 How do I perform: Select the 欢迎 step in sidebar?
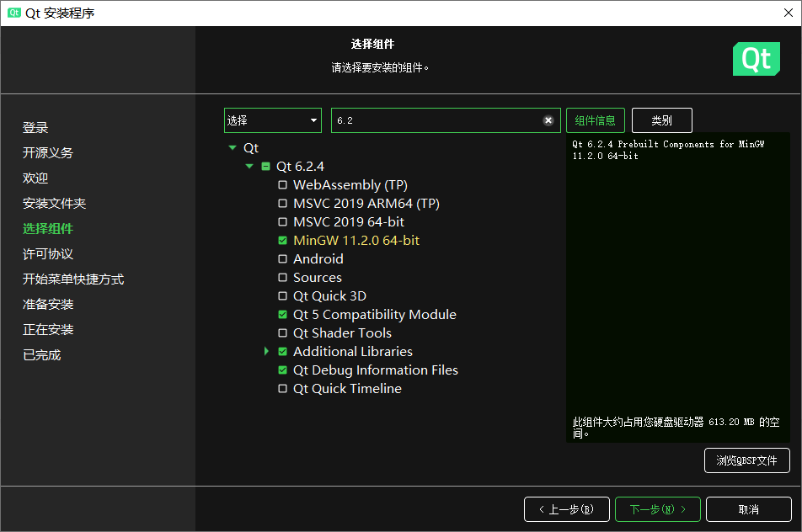35,178
